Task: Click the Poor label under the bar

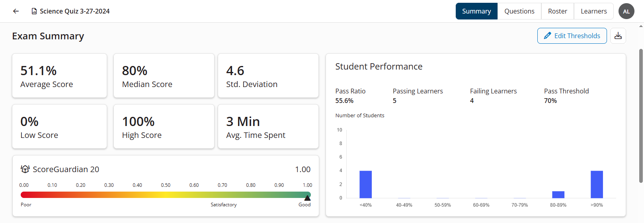Action: pos(26,205)
